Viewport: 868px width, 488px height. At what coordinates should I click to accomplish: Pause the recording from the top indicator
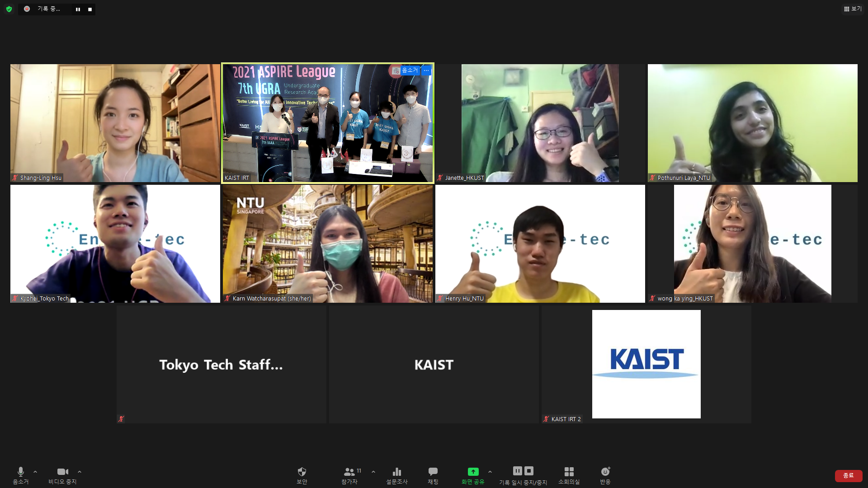tap(78, 9)
